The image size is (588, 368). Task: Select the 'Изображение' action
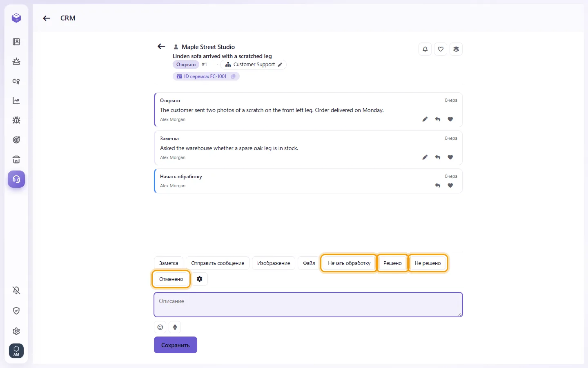click(274, 263)
